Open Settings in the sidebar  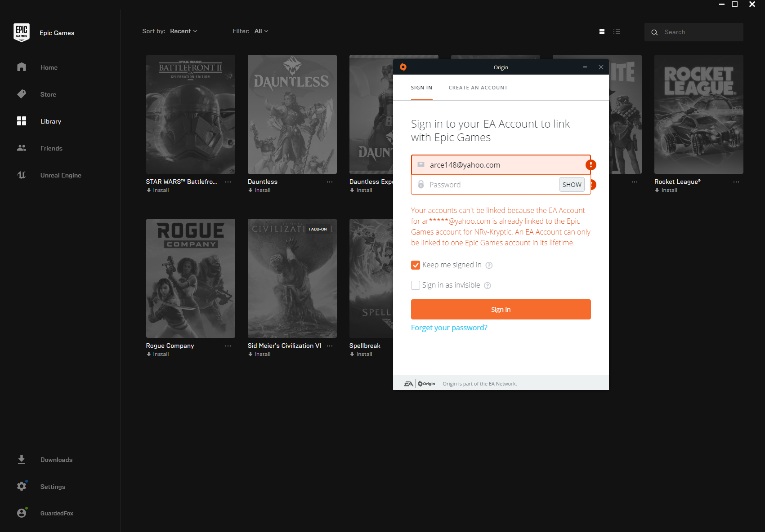coord(53,487)
